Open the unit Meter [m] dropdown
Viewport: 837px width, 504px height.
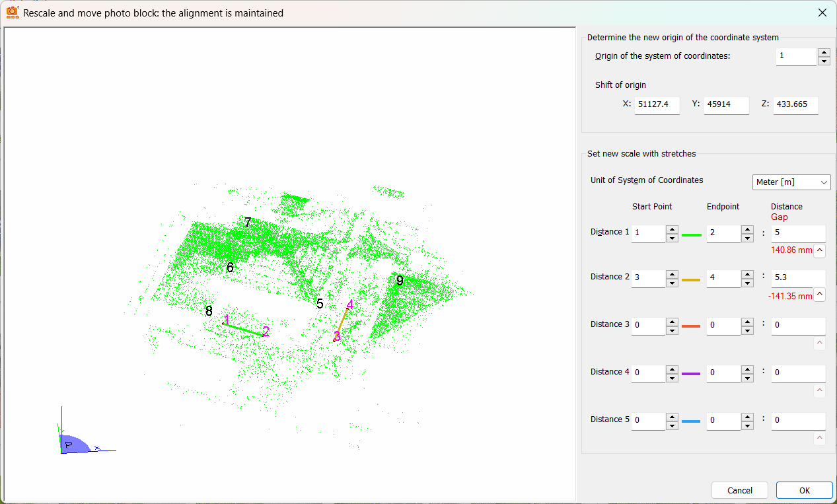pos(791,182)
